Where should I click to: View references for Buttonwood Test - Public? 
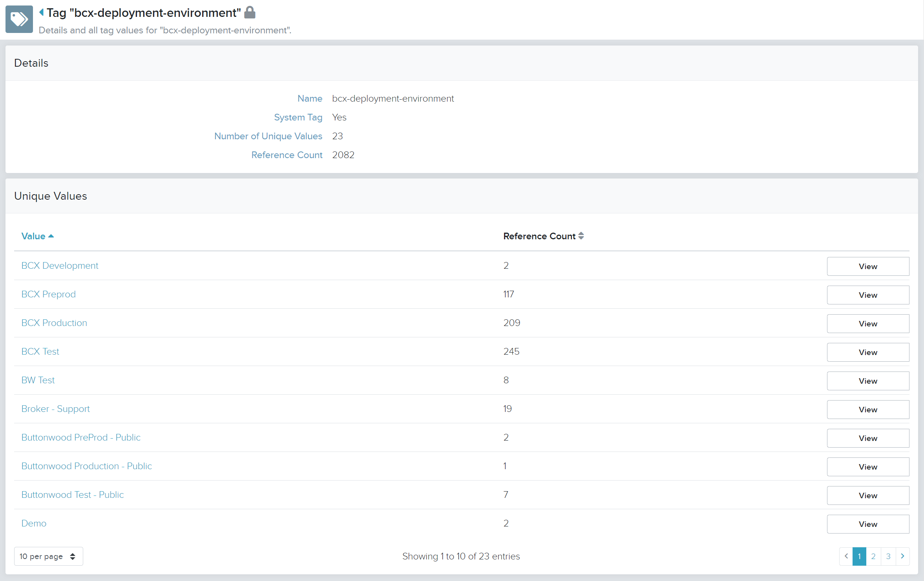(868, 495)
